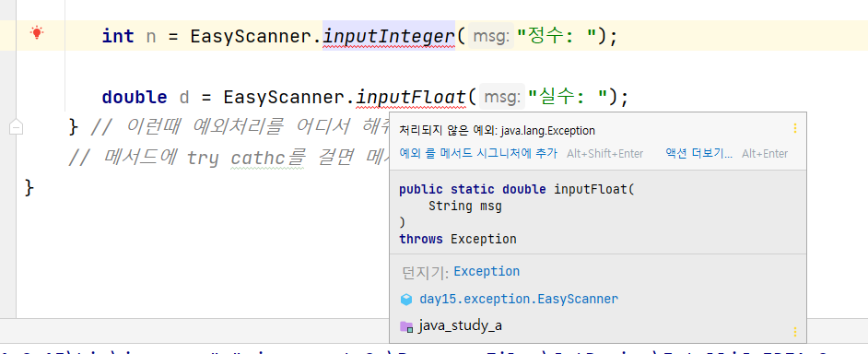Open day15.exception.EasyScanner class link
The image size is (868, 354).
[519, 300]
